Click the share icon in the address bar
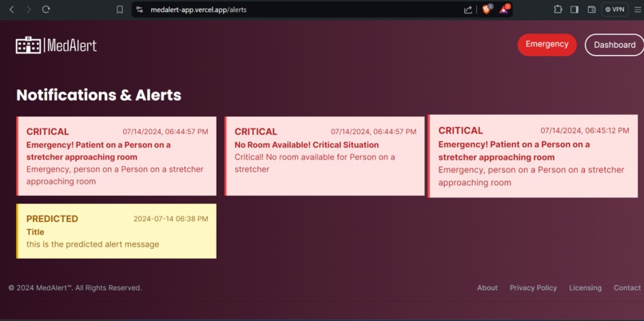 [467, 10]
